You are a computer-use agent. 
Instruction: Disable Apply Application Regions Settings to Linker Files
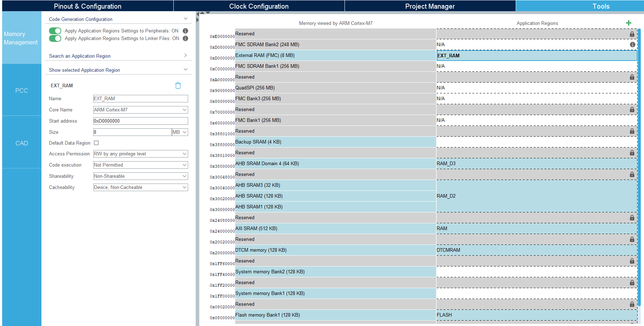coord(55,38)
